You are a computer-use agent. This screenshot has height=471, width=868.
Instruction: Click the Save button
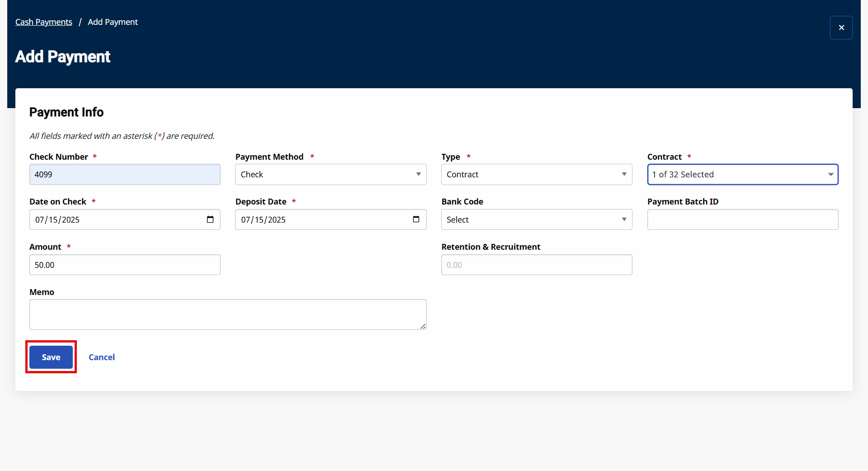pyautogui.click(x=51, y=357)
